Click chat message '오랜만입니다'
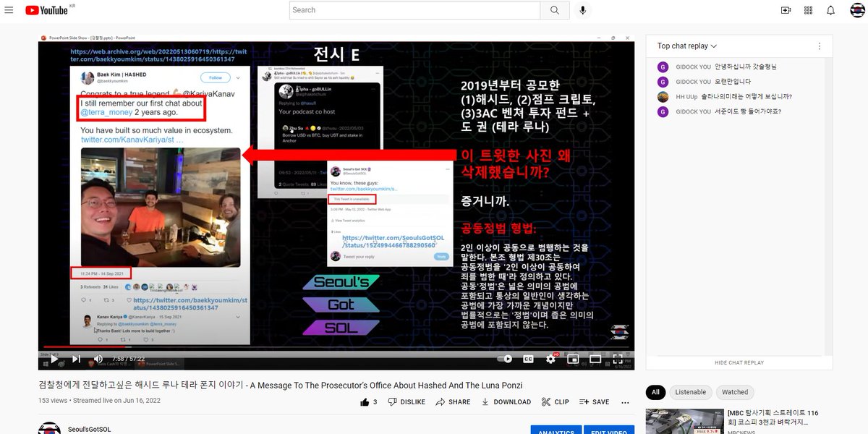 (732, 82)
